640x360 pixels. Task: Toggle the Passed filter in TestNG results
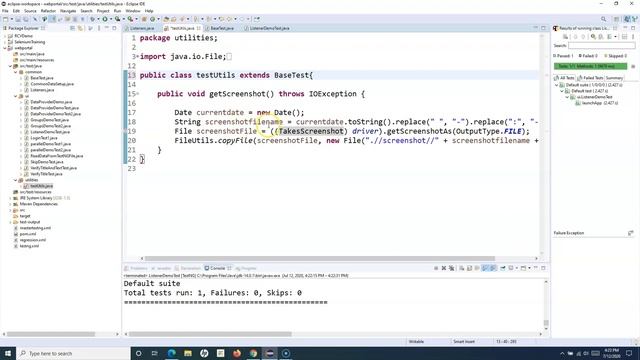click(x=563, y=56)
